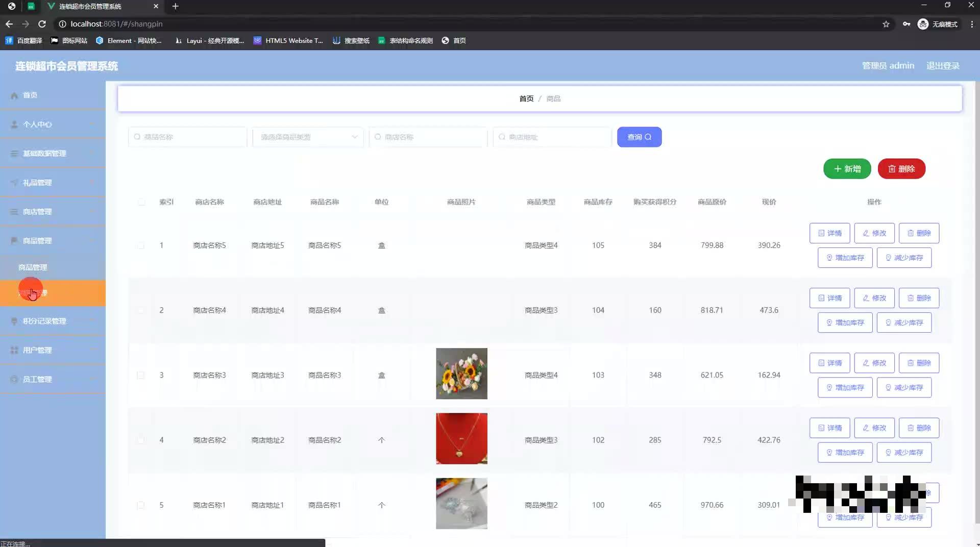Click the red 删除 batch delete button
The image size is (980, 547).
(x=901, y=169)
